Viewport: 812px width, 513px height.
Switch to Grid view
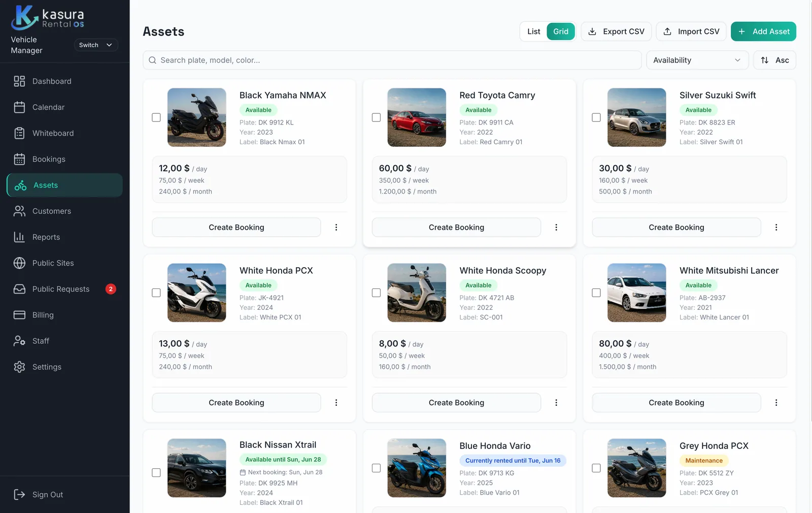coord(561,31)
